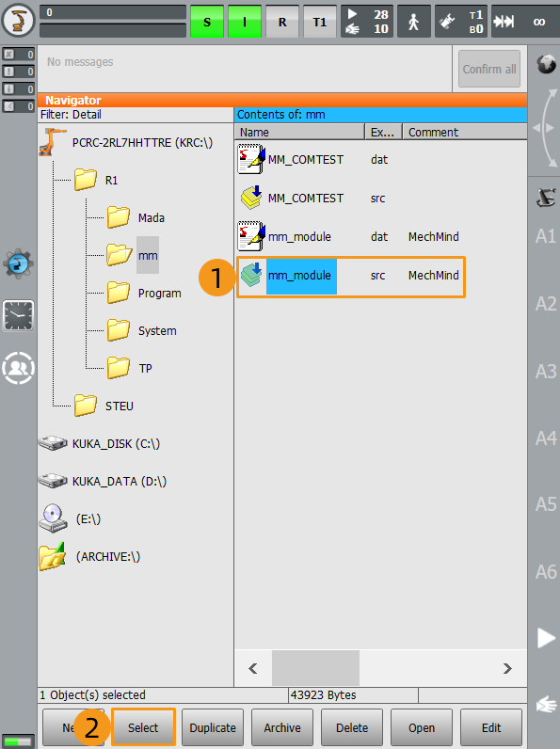Open the tool and base selection icon
The image size is (560, 749).
(x=461, y=22)
